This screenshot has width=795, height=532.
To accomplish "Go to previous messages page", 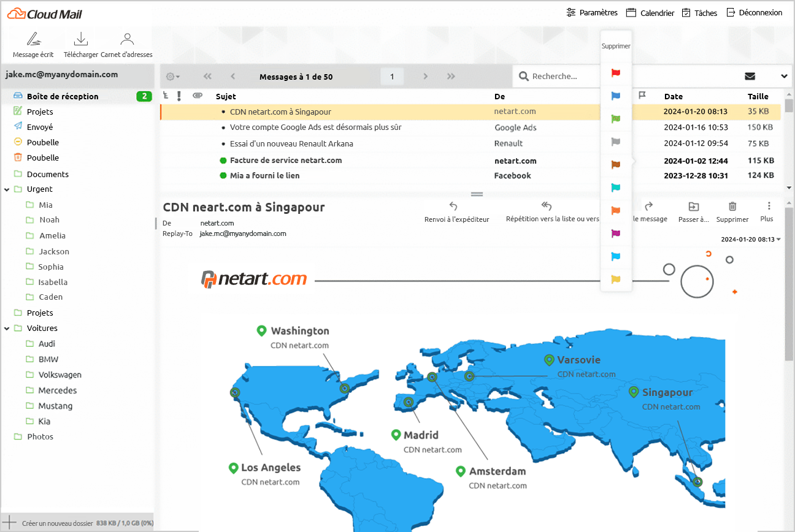I will pos(233,77).
